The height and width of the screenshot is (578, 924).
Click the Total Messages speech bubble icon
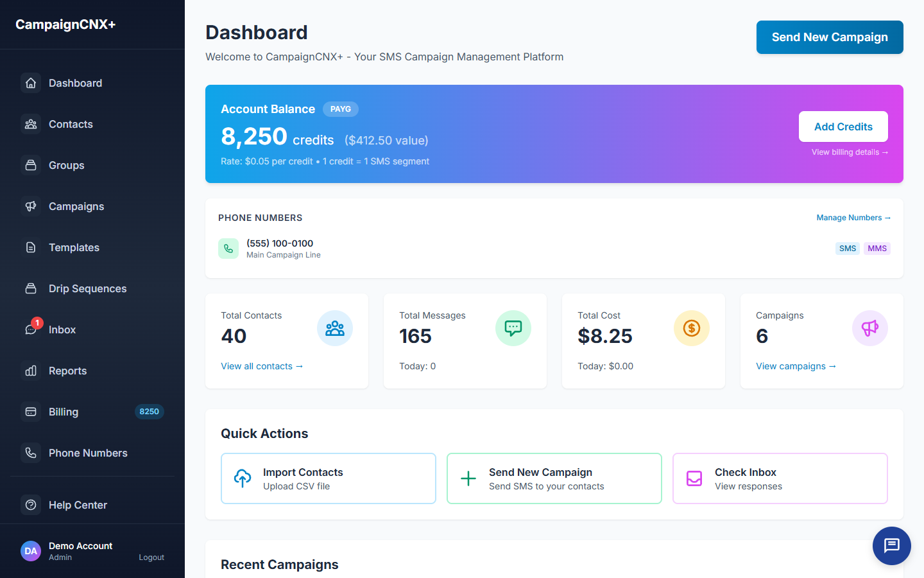513,328
